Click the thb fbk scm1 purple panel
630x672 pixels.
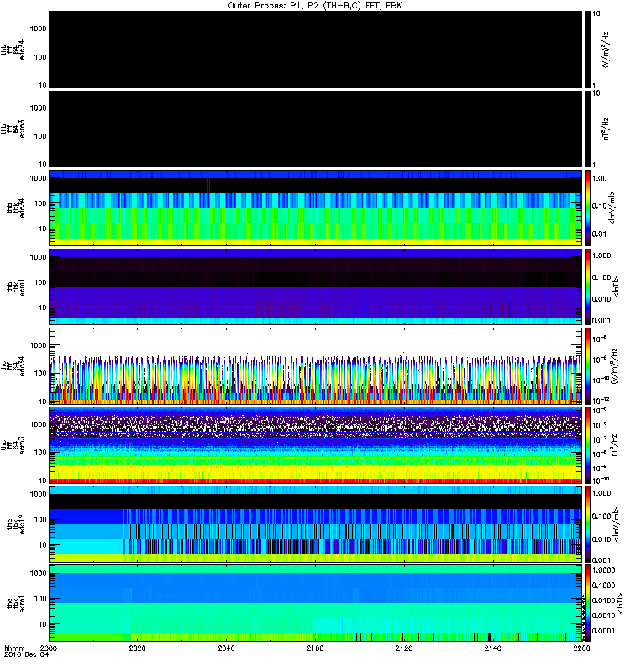[x=315, y=286]
